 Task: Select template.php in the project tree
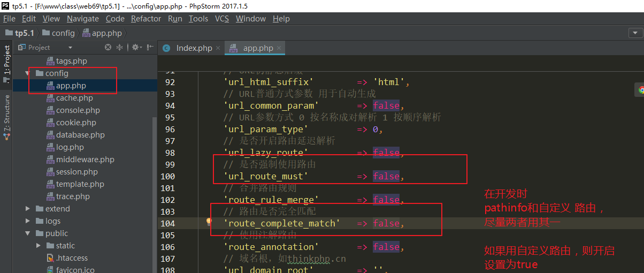coord(80,184)
